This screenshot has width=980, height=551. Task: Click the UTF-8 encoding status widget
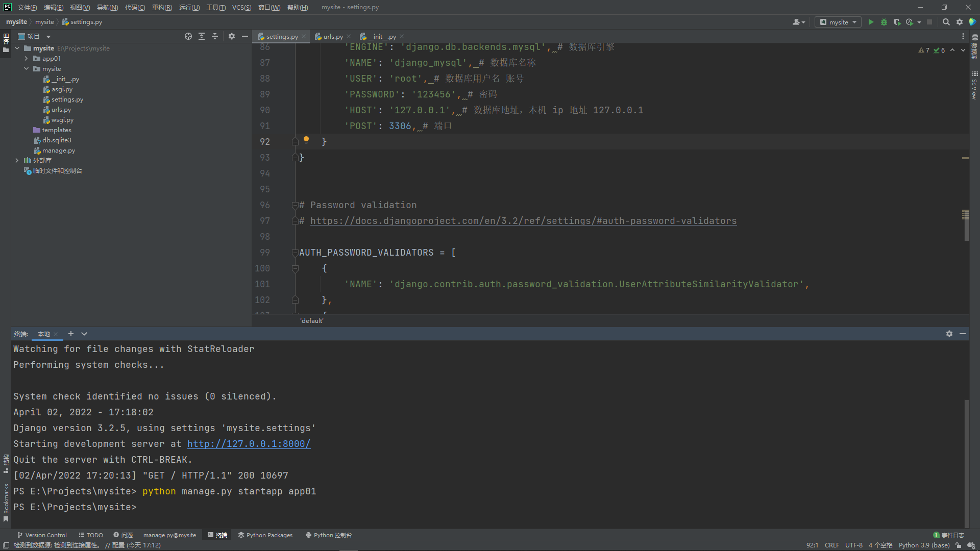853,545
